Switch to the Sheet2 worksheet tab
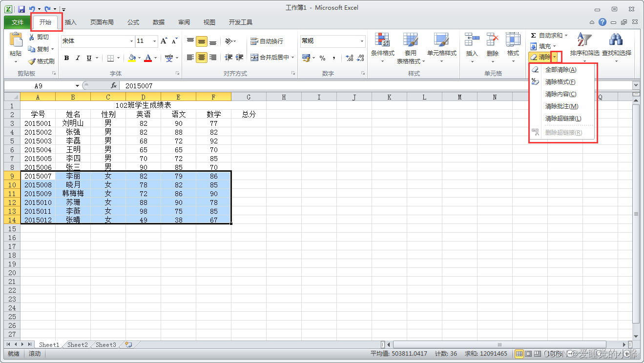 (78, 344)
